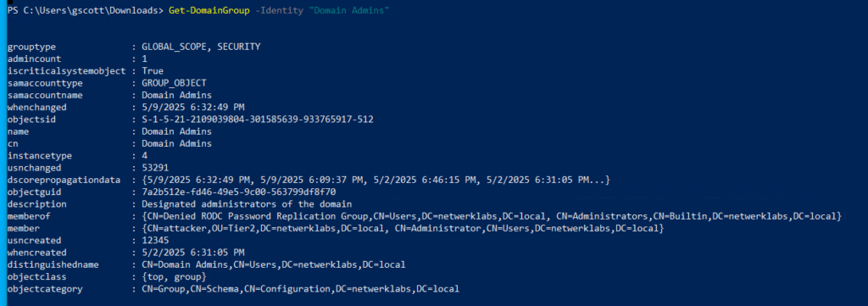Click the dscorepropagationdata value list
Viewport: 868px width, 306px height.
pyautogui.click(x=376, y=180)
